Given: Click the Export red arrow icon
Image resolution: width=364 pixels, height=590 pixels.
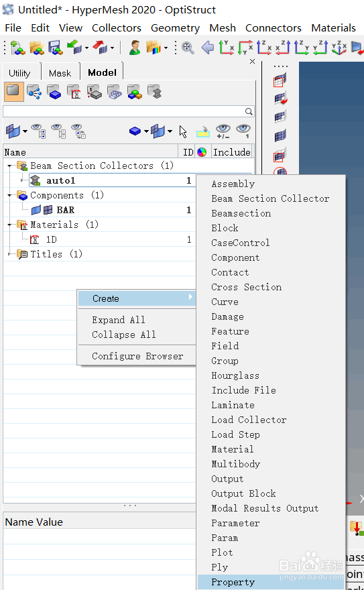Looking at the screenshot, I should click(x=101, y=48).
